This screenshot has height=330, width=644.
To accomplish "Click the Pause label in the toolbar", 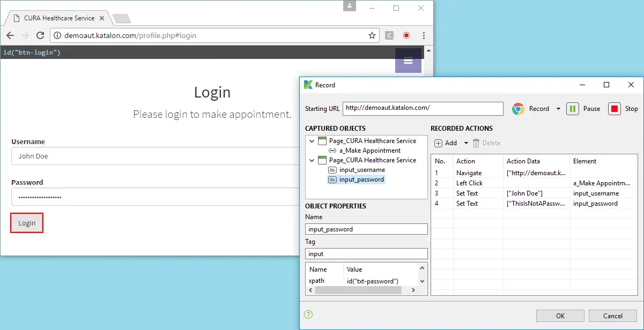I will (591, 109).
